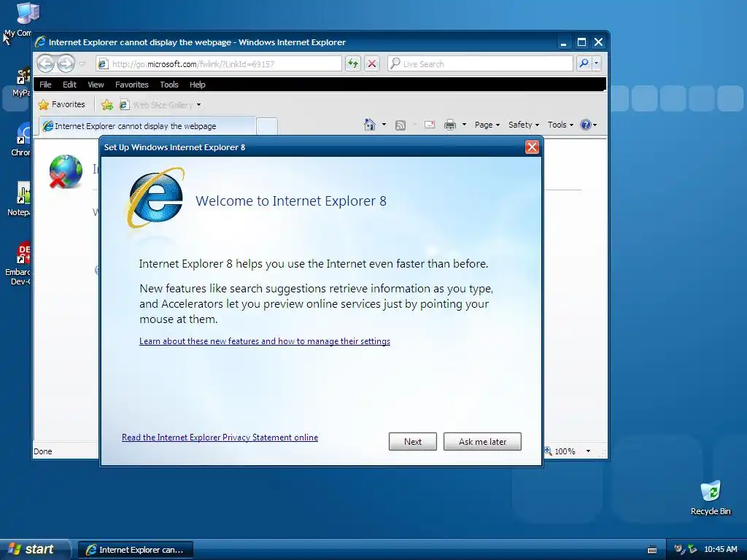The height and width of the screenshot is (560, 747).
Task: Open the Edit menu
Action: (x=69, y=85)
